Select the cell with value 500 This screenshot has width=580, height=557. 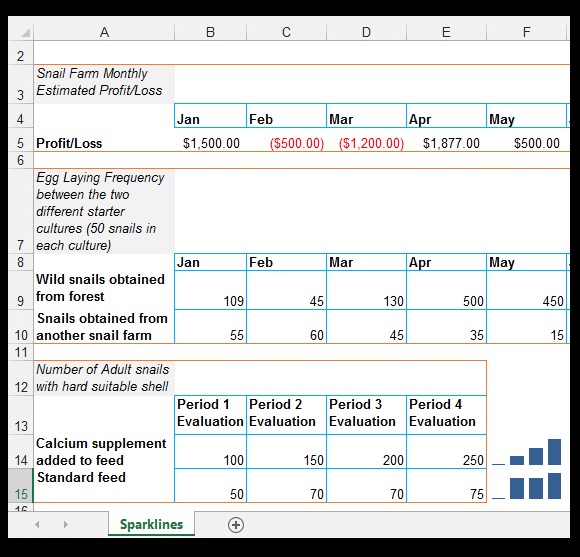coord(446,290)
